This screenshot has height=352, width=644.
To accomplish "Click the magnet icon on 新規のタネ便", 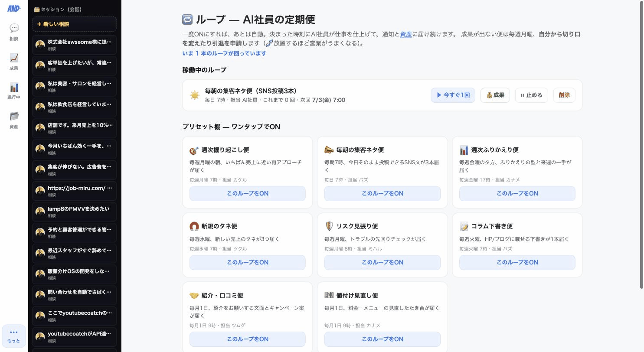I will coord(194,226).
